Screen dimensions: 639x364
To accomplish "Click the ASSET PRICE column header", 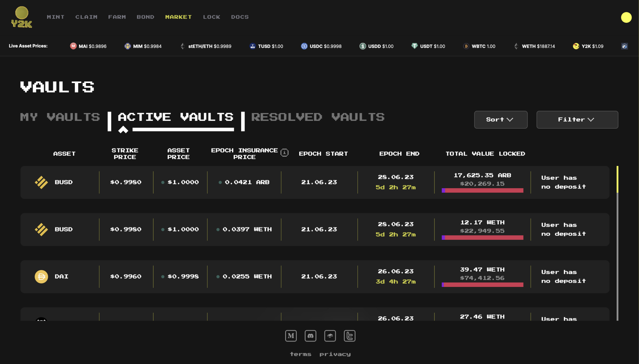I will tap(178, 154).
